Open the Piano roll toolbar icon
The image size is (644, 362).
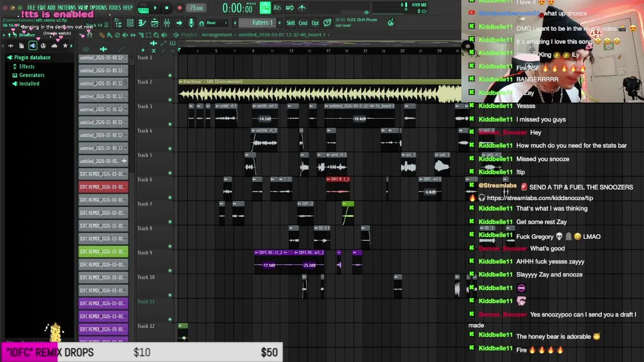(x=142, y=23)
